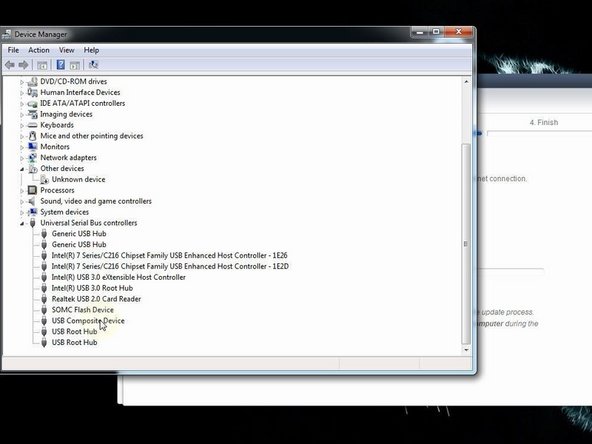The image size is (592, 444).
Task: Select Sound, video and game controllers label
Action: (96, 201)
